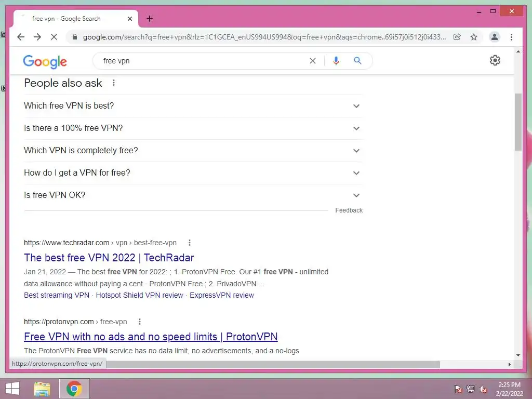Open Chrome's three-dot menu
The image size is (532, 399).
coord(511,37)
